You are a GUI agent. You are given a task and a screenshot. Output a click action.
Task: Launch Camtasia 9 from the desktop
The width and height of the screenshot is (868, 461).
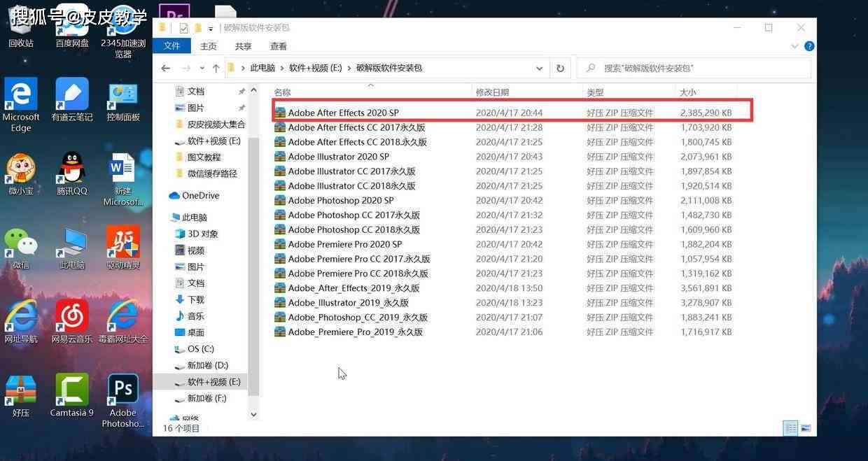(72, 396)
